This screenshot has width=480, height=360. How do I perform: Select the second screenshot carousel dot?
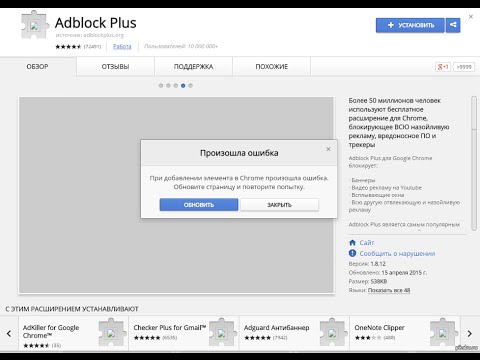(x=168, y=86)
